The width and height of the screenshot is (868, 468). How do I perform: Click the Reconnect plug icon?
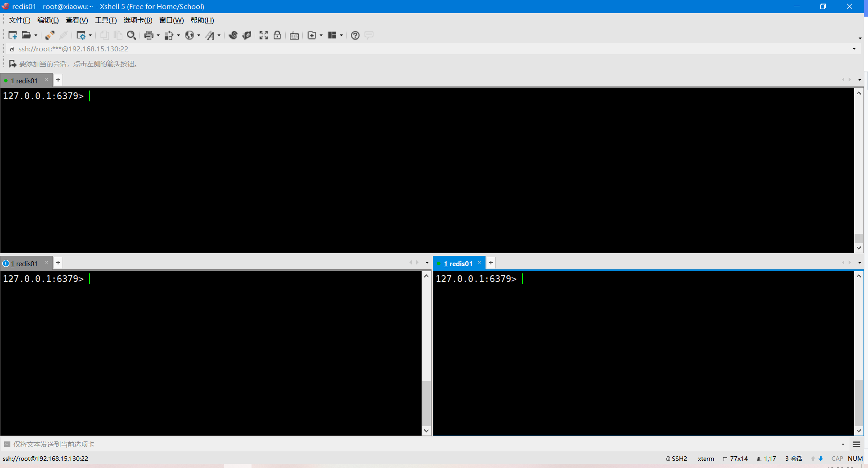tap(49, 35)
